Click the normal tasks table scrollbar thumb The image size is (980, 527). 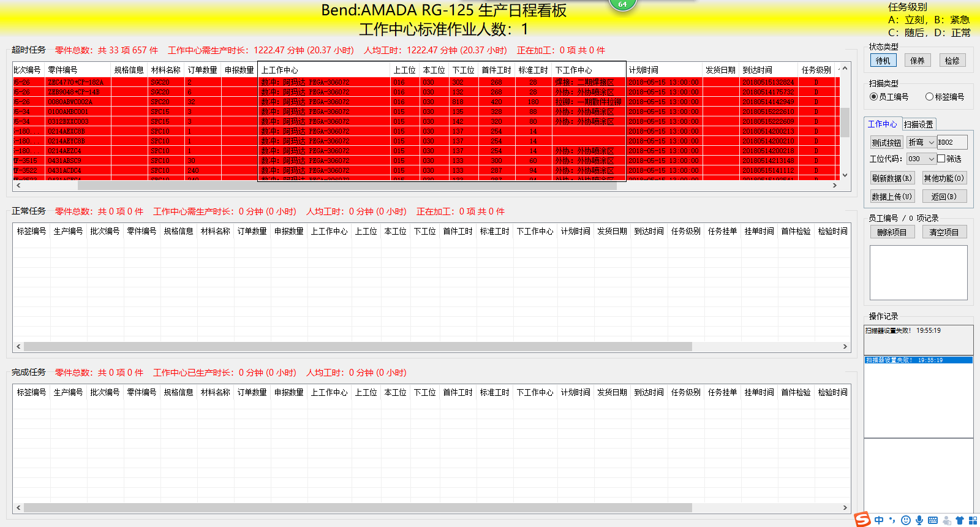tap(358, 346)
